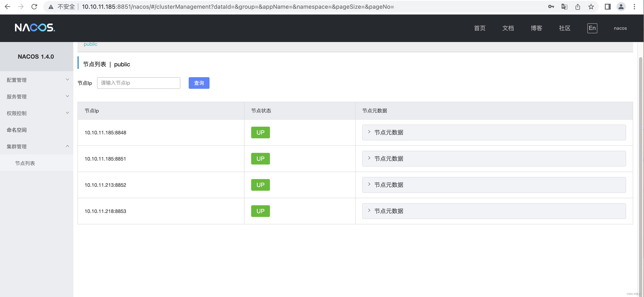
Task: Click the Google Translate page icon
Action: click(x=564, y=7)
